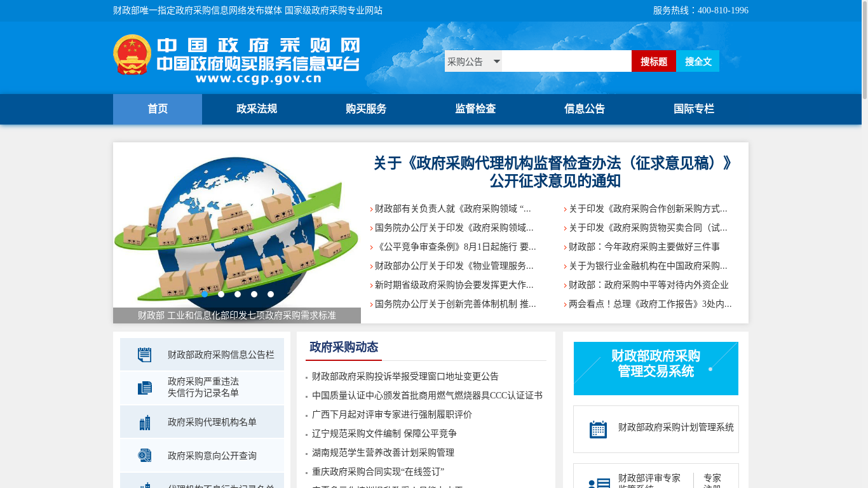Click the person-list icon beside 财政部评审专家
This screenshot has width=868, height=488.
click(599, 483)
